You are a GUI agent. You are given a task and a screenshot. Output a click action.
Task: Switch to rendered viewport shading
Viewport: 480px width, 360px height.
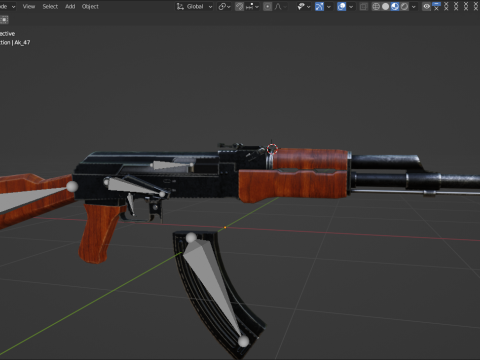tap(404, 6)
